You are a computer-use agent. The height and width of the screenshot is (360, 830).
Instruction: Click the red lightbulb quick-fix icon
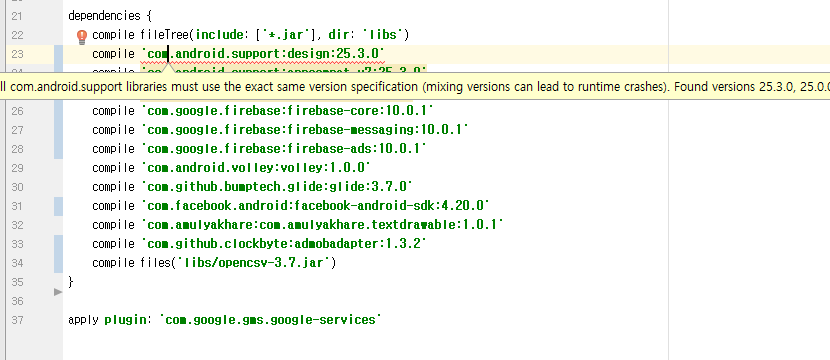82,37
